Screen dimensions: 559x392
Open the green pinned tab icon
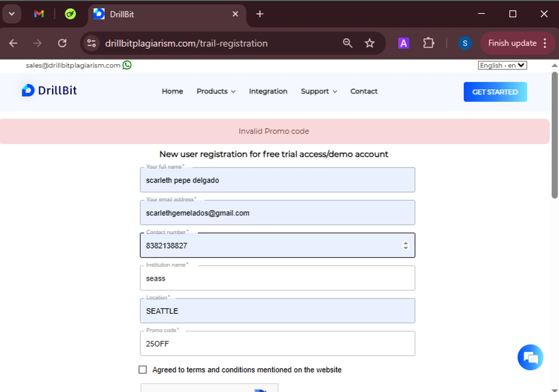coord(70,14)
